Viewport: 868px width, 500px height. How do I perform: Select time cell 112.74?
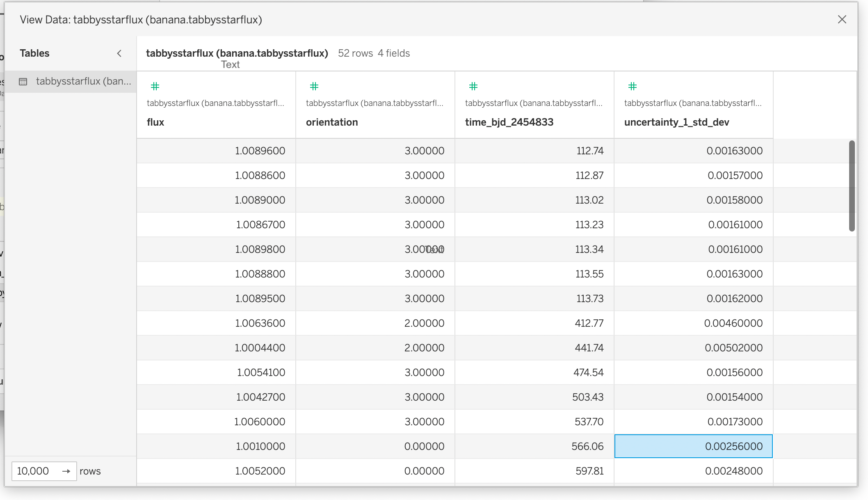coord(535,151)
